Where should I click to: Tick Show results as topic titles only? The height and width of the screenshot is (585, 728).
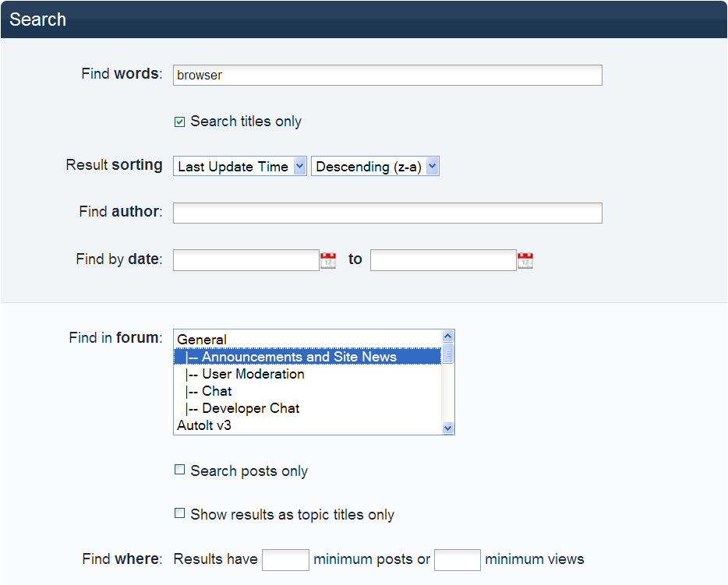[x=179, y=514]
